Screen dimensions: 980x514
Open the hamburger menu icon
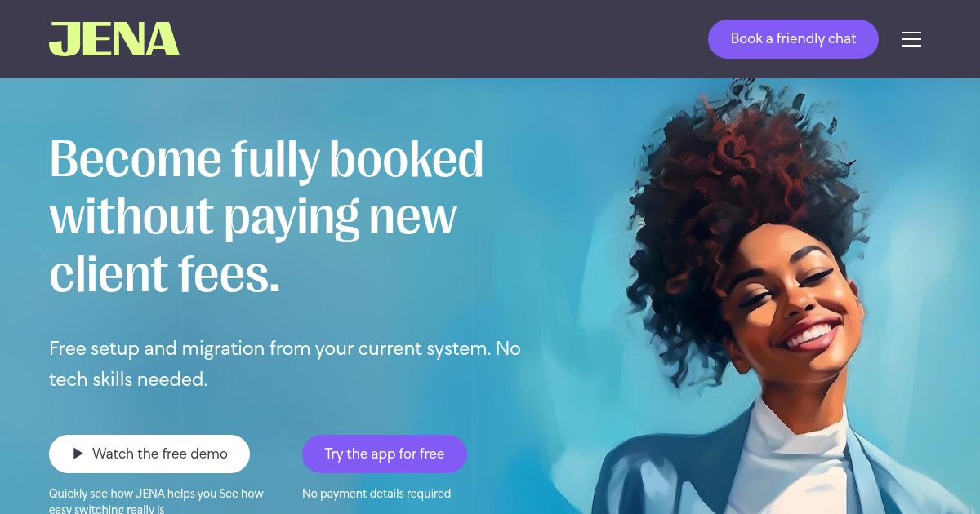[911, 39]
